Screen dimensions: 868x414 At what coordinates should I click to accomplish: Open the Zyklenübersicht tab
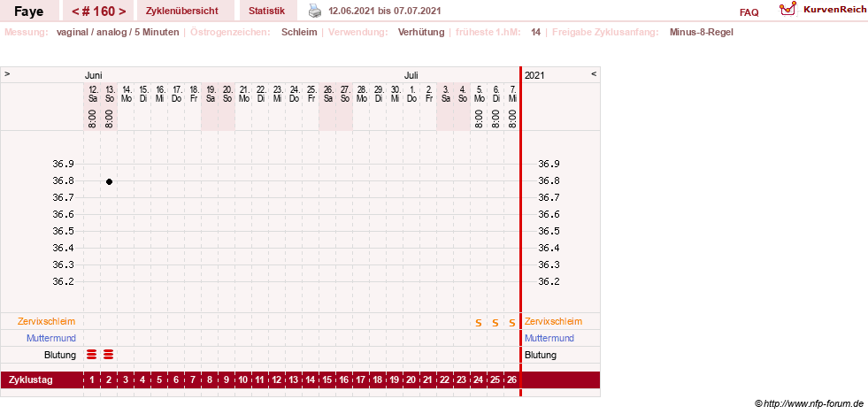[x=182, y=11]
